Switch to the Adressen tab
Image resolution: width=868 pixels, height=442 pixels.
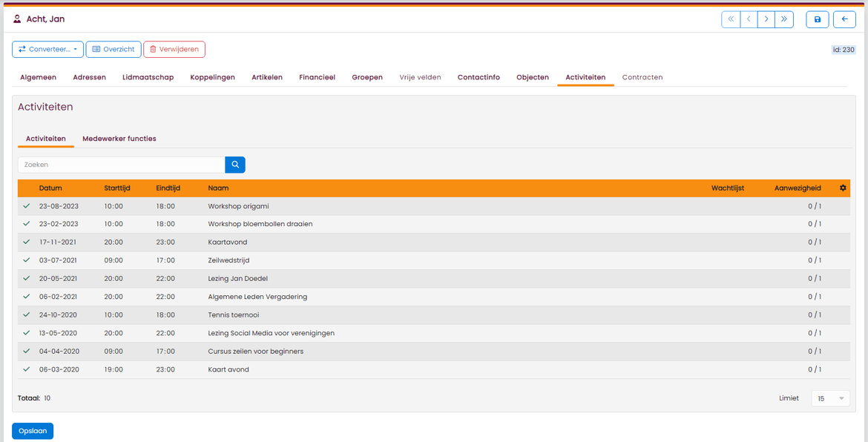[89, 77]
